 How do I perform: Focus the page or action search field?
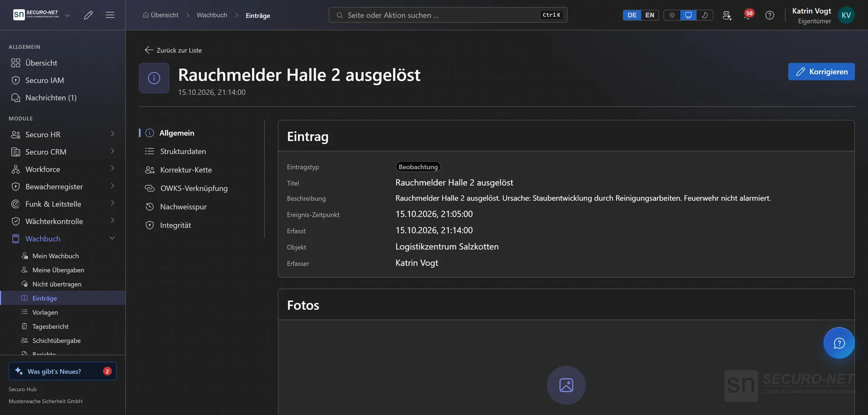click(x=448, y=15)
